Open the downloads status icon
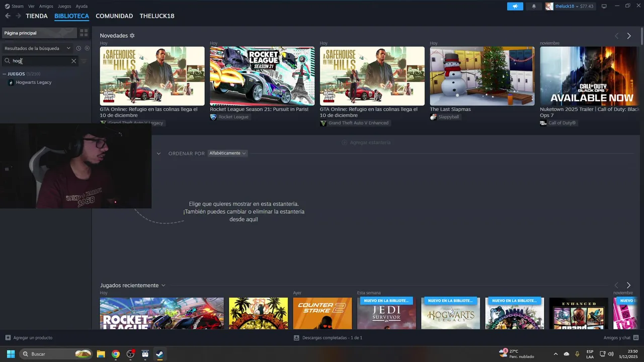This screenshot has height=362, width=644. [x=296, y=338]
